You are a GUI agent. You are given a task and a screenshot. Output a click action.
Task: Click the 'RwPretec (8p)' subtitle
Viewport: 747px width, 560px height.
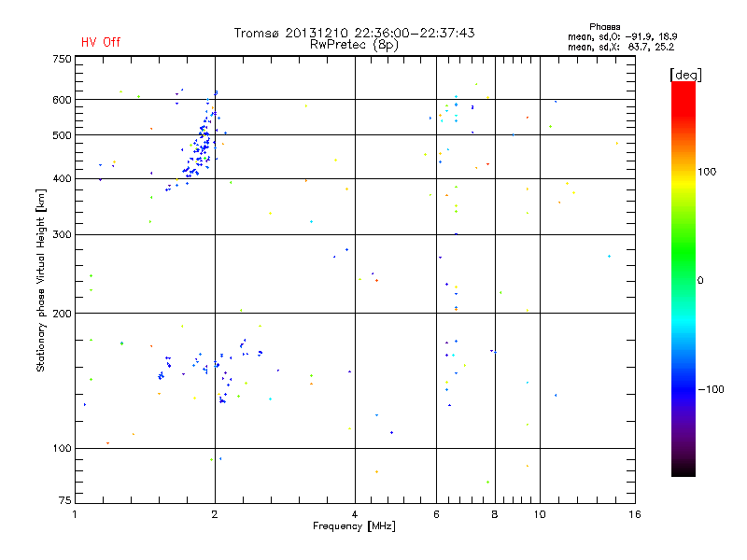pos(354,45)
